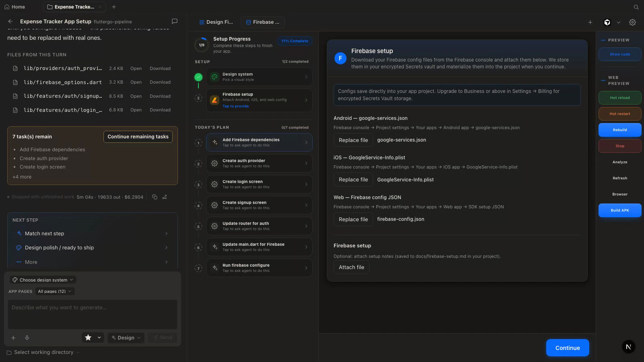The width and height of the screenshot is (644, 362).
Task: Open Run firebase configure task
Action: [x=259, y=268]
